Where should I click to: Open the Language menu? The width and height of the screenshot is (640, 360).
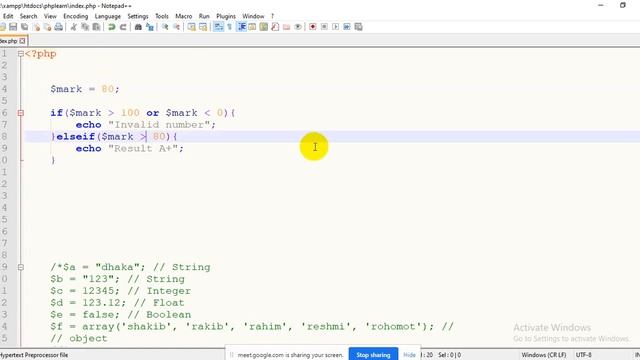point(108,16)
